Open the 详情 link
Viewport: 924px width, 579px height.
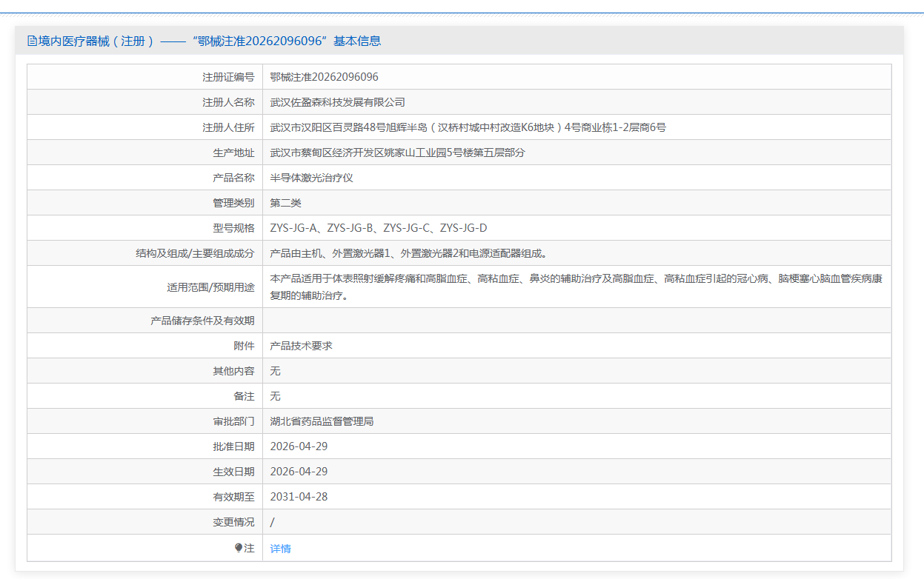(281, 549)
